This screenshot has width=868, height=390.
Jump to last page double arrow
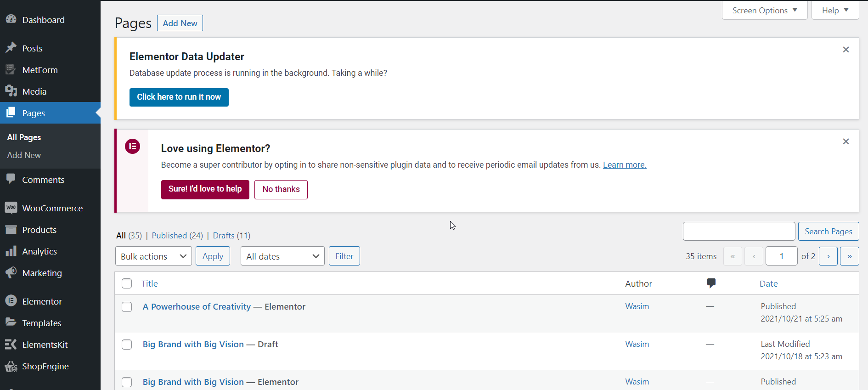pyautogui.click(x=850, y=256)
